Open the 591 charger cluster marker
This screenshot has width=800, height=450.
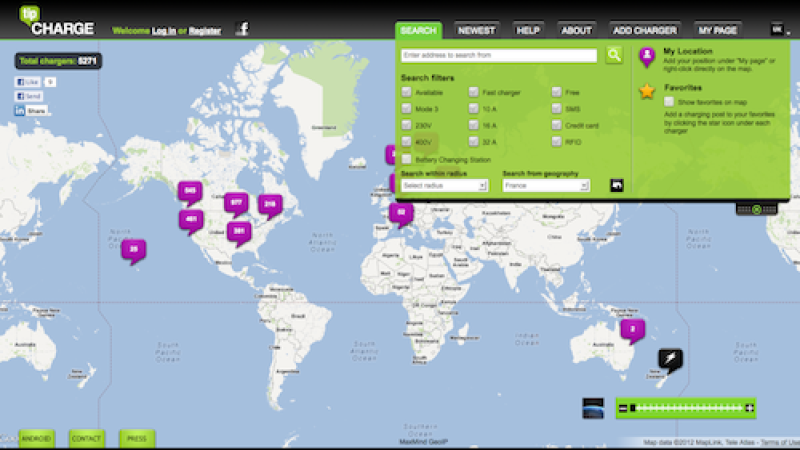[239, 234]
